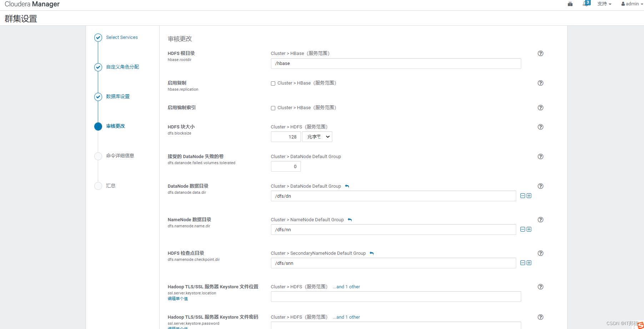
Task: Select the 汇总 step
Action: point(111,186)
